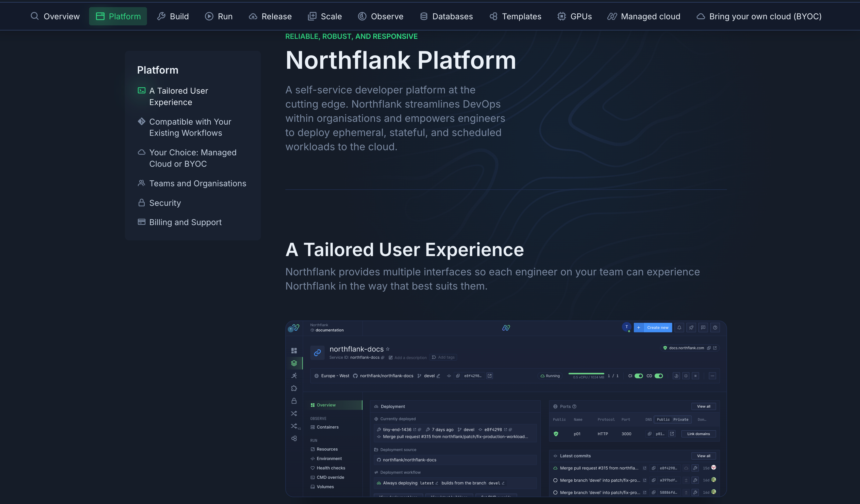Select the Platform tab in top navigation
Viewport: 860px width, 504px height.
coord(118,16)
